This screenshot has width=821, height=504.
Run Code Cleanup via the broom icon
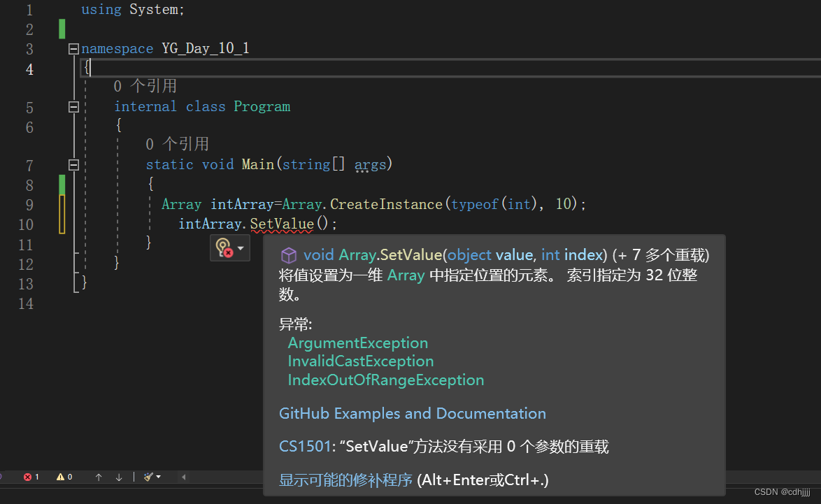148,477
